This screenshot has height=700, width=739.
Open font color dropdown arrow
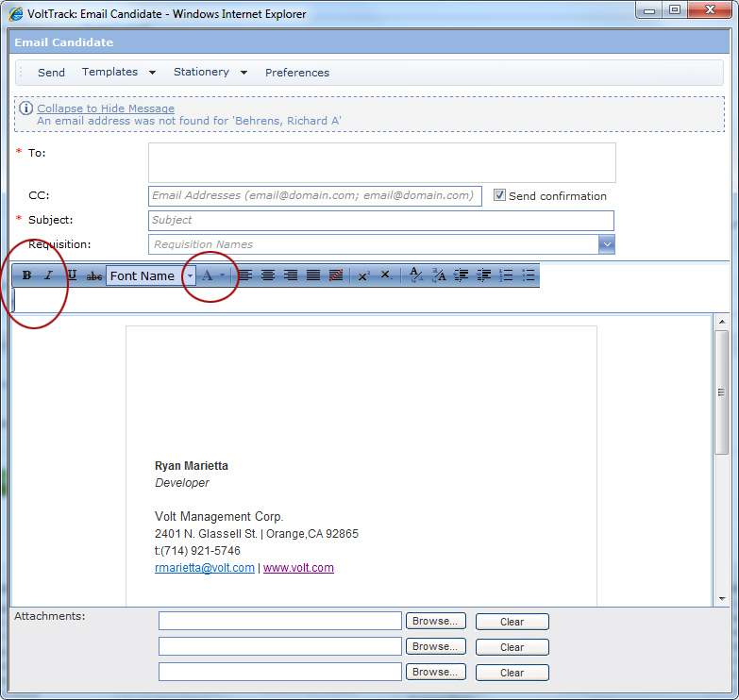coord(222,275)
